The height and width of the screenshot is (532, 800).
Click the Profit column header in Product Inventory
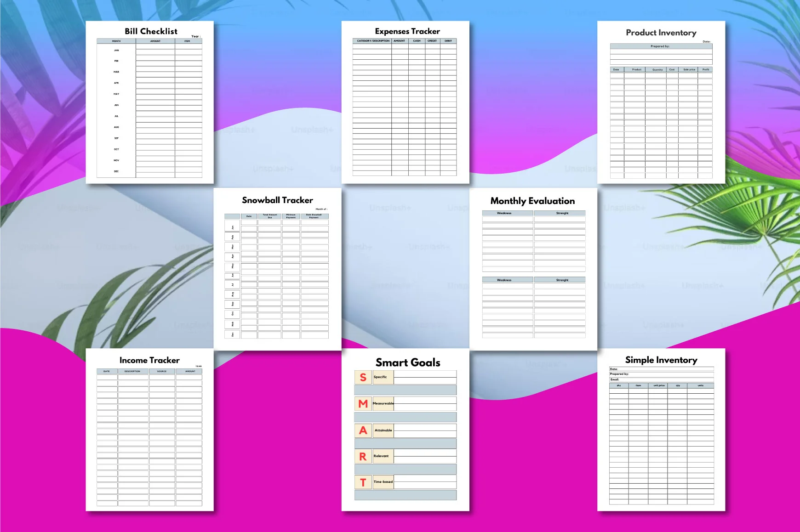[x=706, y=69]
